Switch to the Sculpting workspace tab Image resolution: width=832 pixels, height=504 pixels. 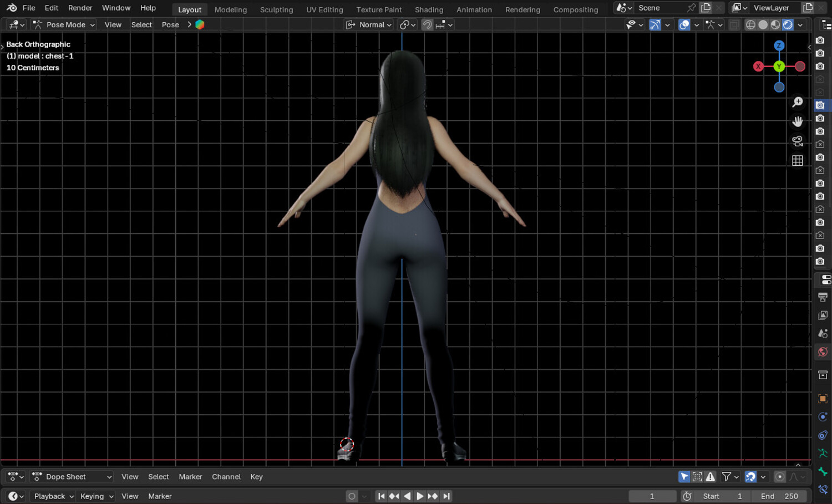[x=276, y=9]
